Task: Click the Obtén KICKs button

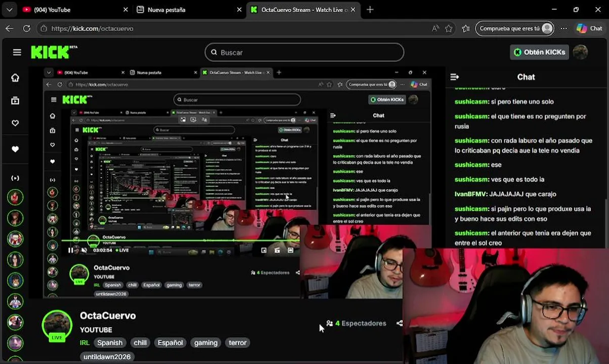Action: pos(539,52)
